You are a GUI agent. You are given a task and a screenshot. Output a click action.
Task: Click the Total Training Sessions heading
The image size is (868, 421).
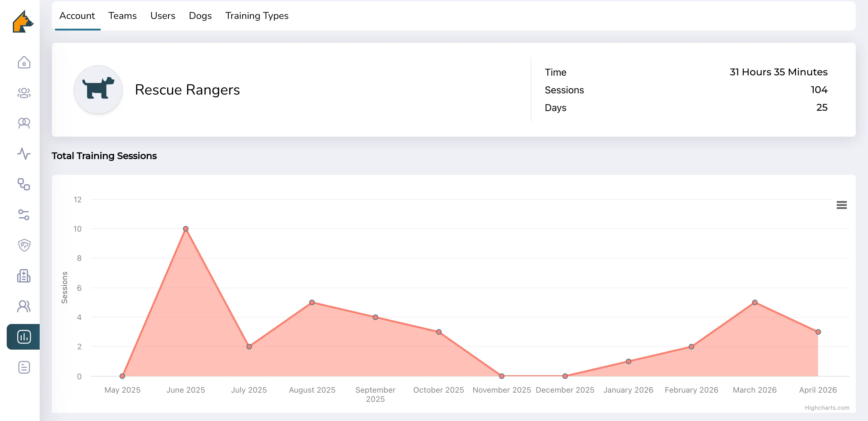point(104,156)
